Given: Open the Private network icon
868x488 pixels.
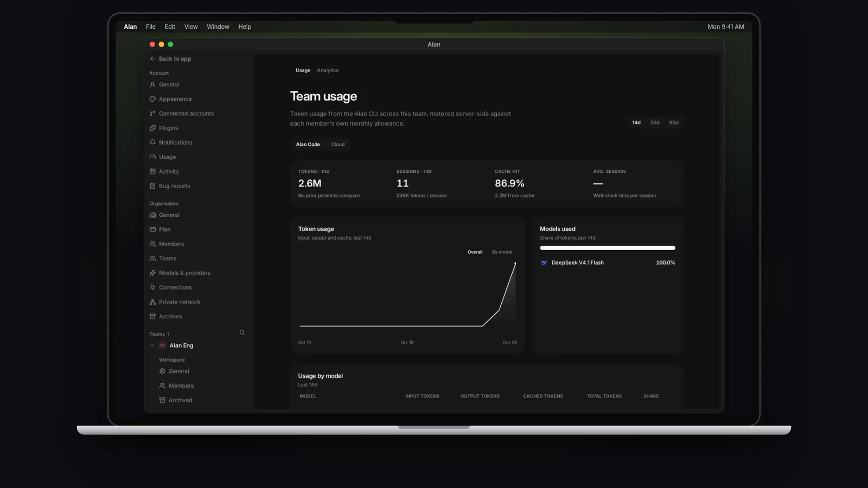Looking at the screenshot, I should pyautogui.click(x=152, y=302).
